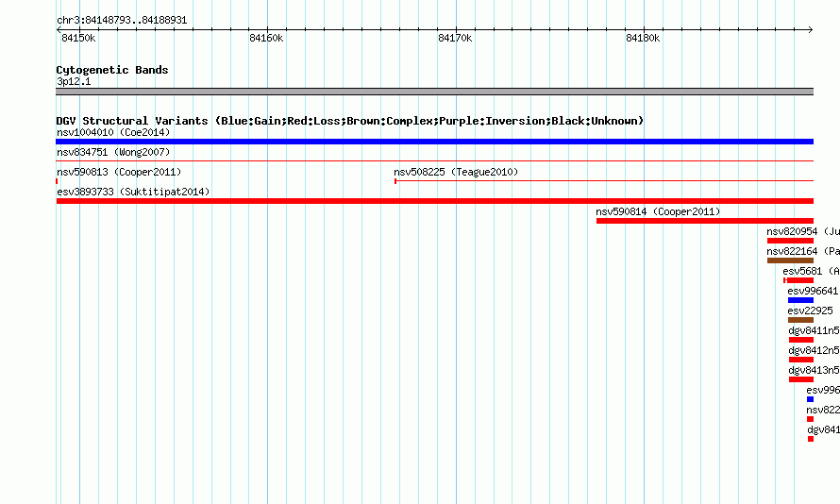
Task: Click the gray 3p12.1 cytogenetic band bar
Action: click(x=434, y=92)
